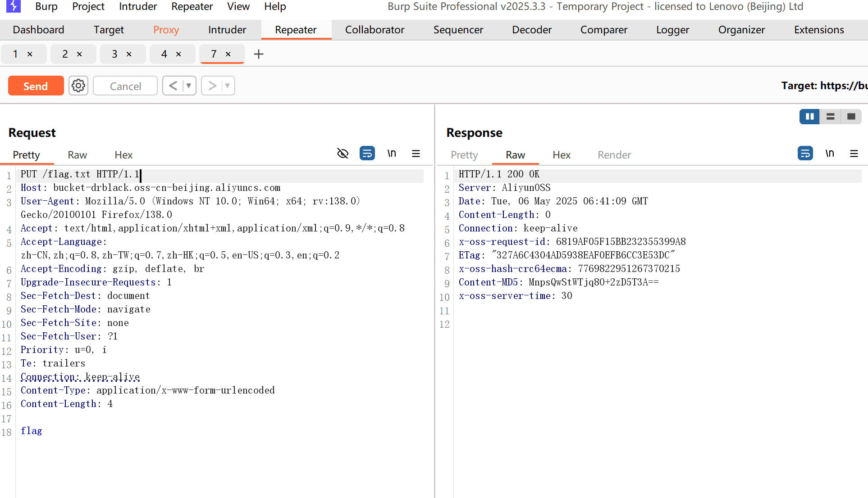The height and width of the screenshot is (498, 868).
Task: Close Repeater tab 1
Action: [30, 54]
